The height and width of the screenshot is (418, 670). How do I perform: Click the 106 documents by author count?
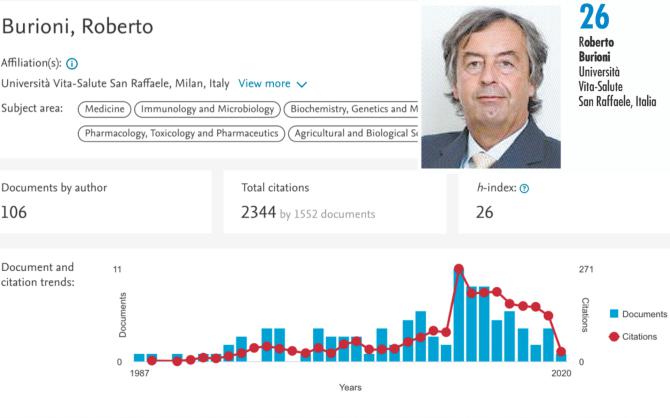pos(14,212)
